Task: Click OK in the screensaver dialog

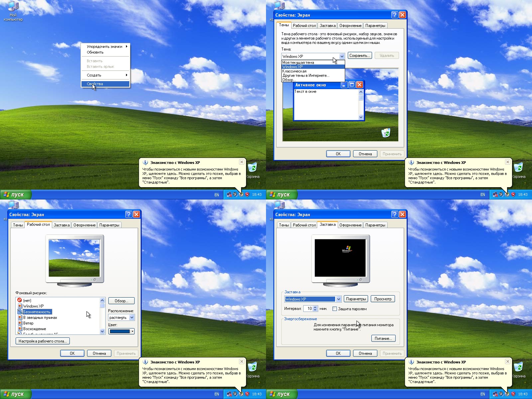Action: [338, 353]
